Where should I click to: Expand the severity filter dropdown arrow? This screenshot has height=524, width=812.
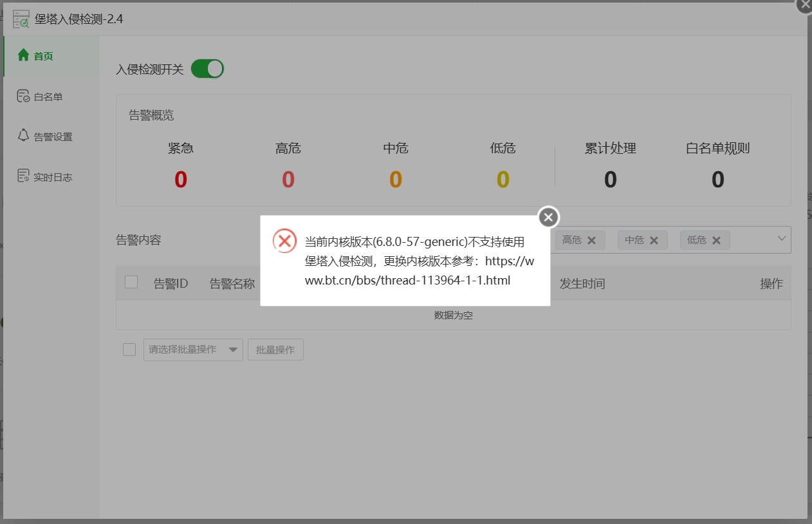[x=782, y=238]
